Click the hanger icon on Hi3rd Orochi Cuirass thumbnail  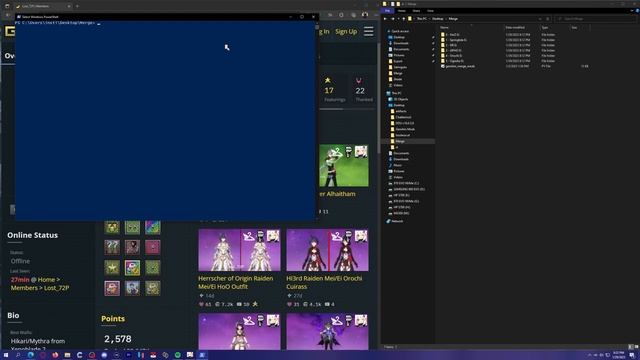point(336,236)
